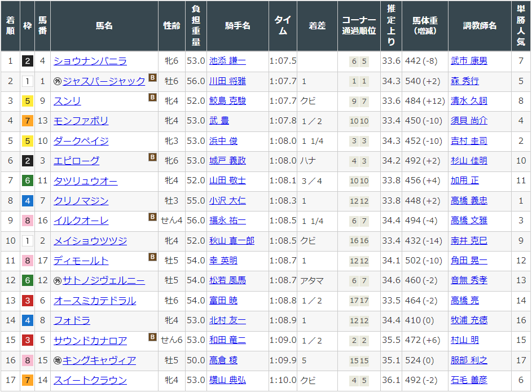
Task: Click pink frame 8 badge in キングキャヴィア row
Action: [x=28, y=360]
